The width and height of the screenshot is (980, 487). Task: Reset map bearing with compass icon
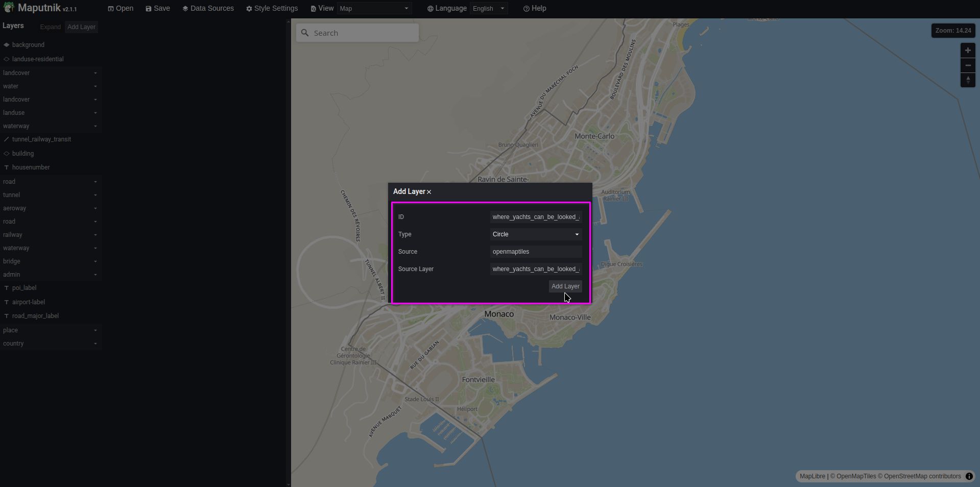[x=968, y=80]
